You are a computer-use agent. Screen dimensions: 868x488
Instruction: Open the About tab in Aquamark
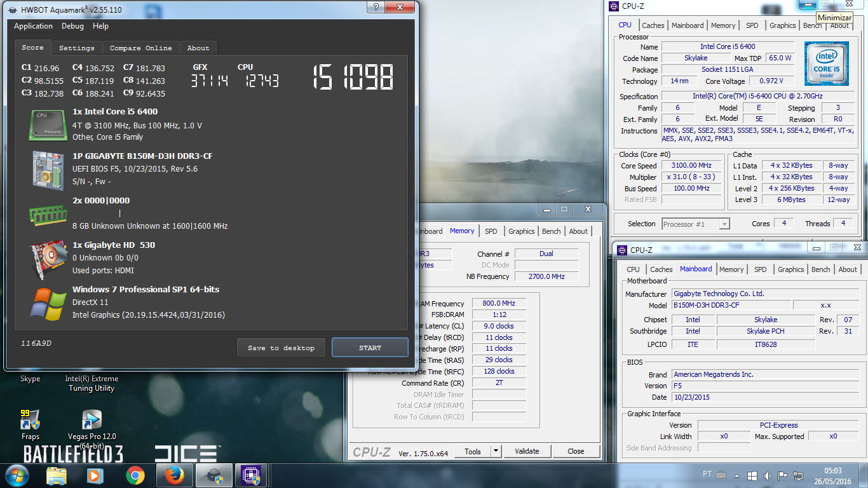point(198,48)
